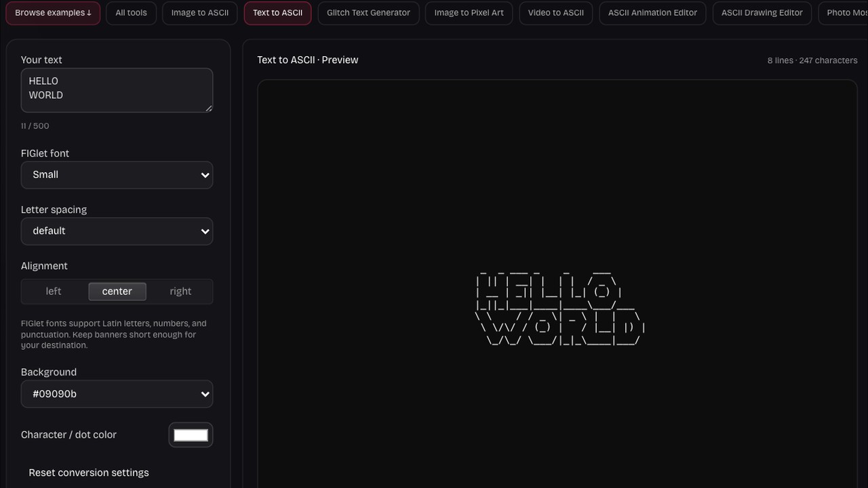This screenshot has height=488, width=868.
Task: Open the Character / dot color swatch
Action: (191, 435)
